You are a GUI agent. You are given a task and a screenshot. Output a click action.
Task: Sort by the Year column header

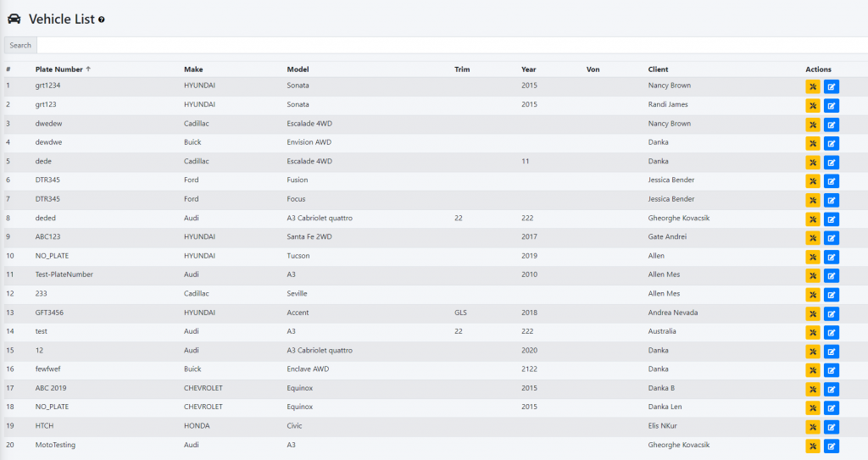tap(528, 69)
